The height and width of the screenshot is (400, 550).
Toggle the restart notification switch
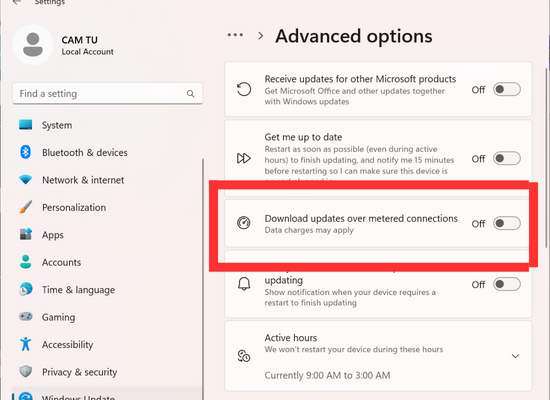[507, 284]
